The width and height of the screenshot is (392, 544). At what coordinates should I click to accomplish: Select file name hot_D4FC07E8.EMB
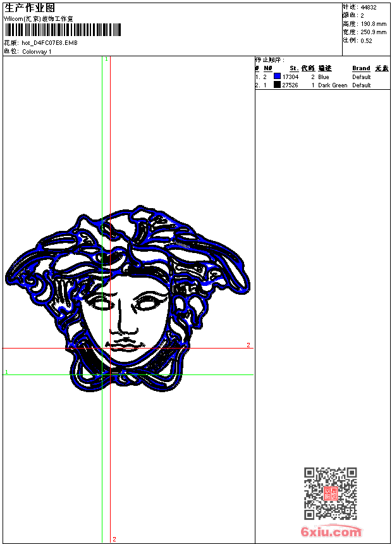click(x=49, y=43)
